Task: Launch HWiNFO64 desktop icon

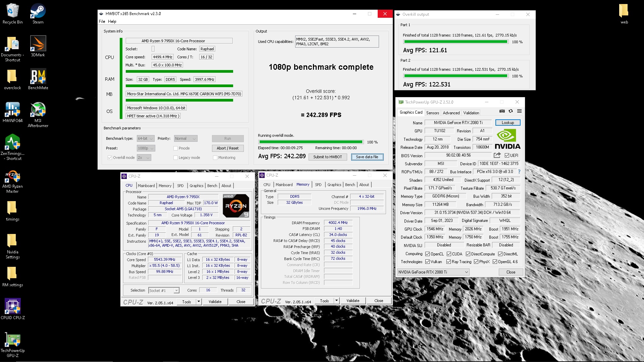Action: (12, 112)
